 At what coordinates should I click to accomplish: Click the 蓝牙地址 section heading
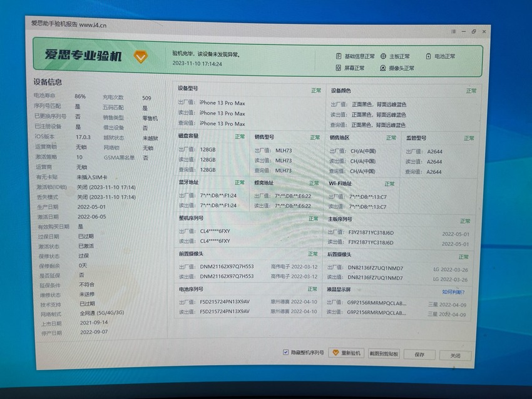coord(188,183)
